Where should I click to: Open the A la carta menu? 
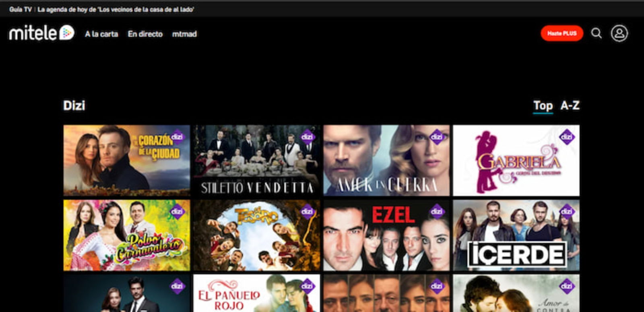(101, 34)
